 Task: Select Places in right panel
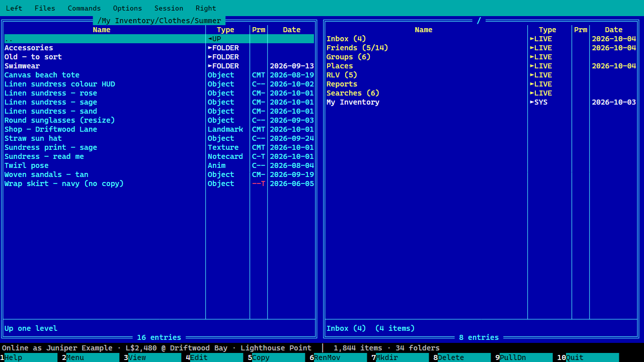(x=481, y=66)
